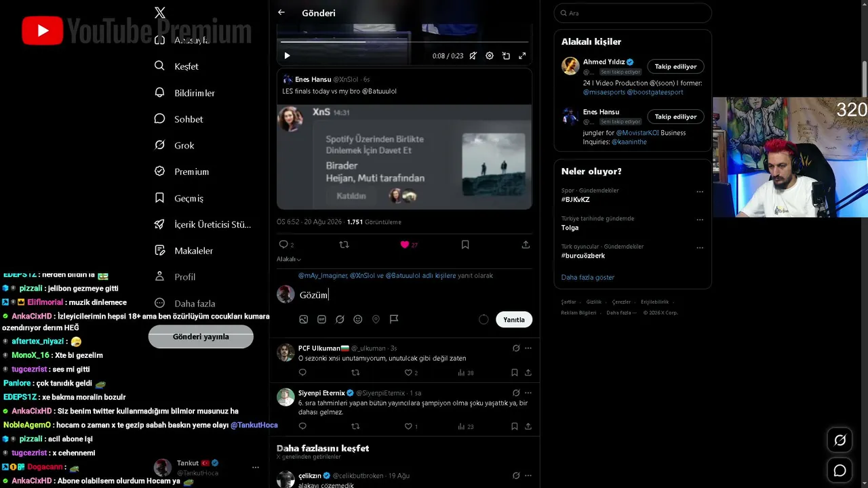Image resolution: width=868 pixels, height=488 pixels.
Task: Unlike the main post with 27 likes
Action: [405, 245]
